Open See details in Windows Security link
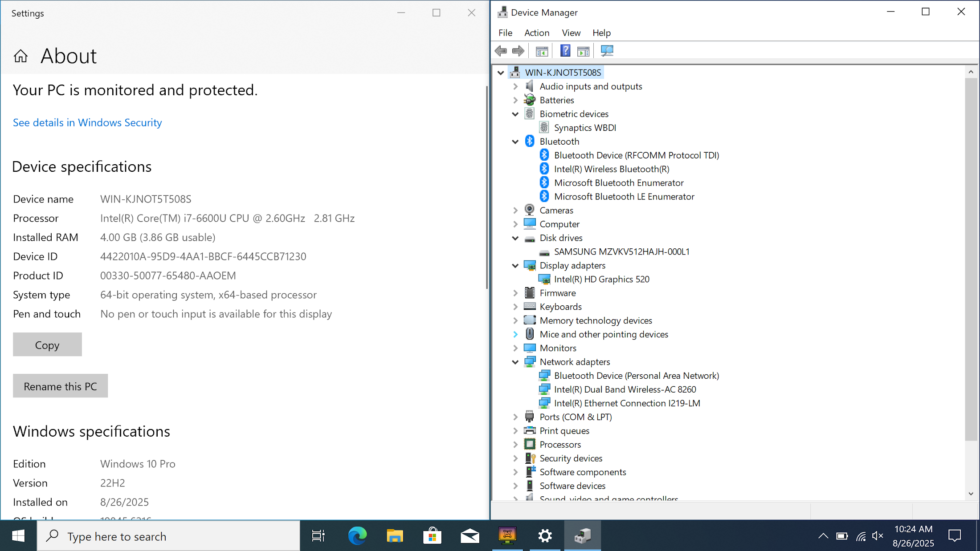980x551 pixels. pos(87,122)
